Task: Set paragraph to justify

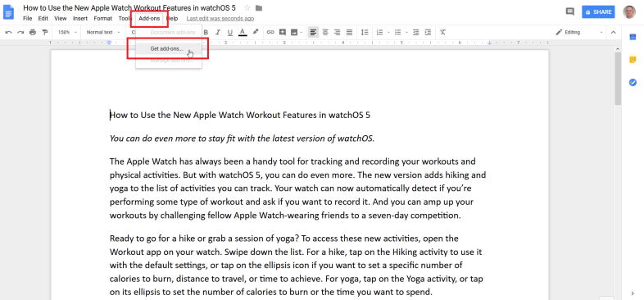Action: point(349,32)
